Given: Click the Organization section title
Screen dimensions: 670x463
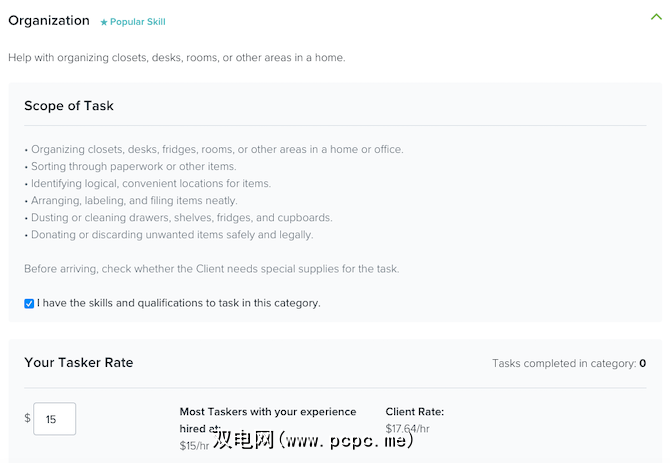Looking at the screenshot, I should pyautogui.click(x=48, y=20).
